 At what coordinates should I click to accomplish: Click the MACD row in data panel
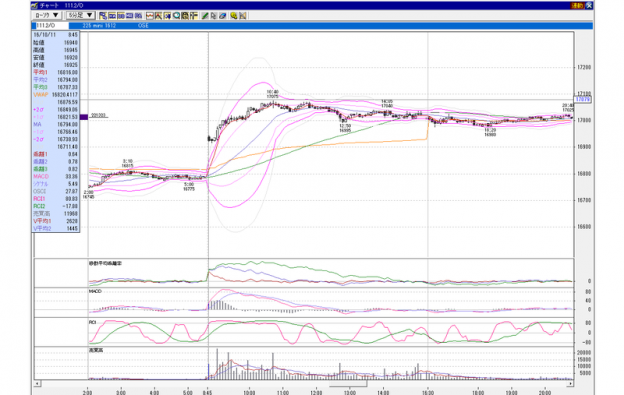[56, 177]
